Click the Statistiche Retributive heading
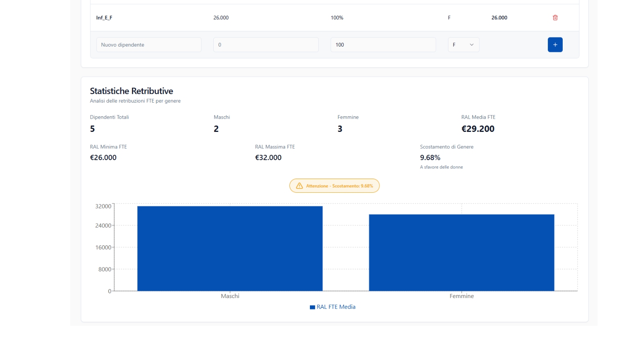 click(x=131, y=91)
